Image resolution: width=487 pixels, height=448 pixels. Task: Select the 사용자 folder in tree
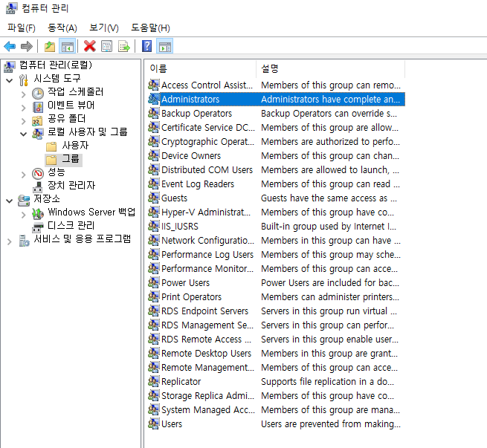(x=75, y=146)
